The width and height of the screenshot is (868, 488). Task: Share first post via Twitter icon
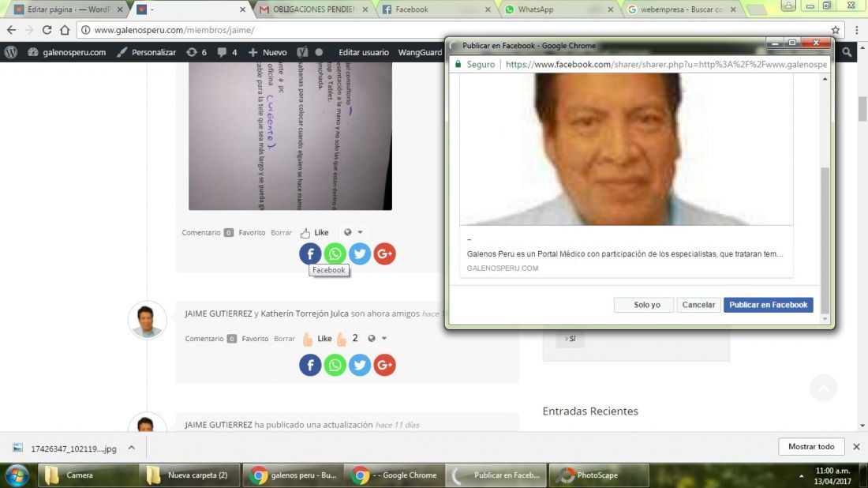click(360, 253)
